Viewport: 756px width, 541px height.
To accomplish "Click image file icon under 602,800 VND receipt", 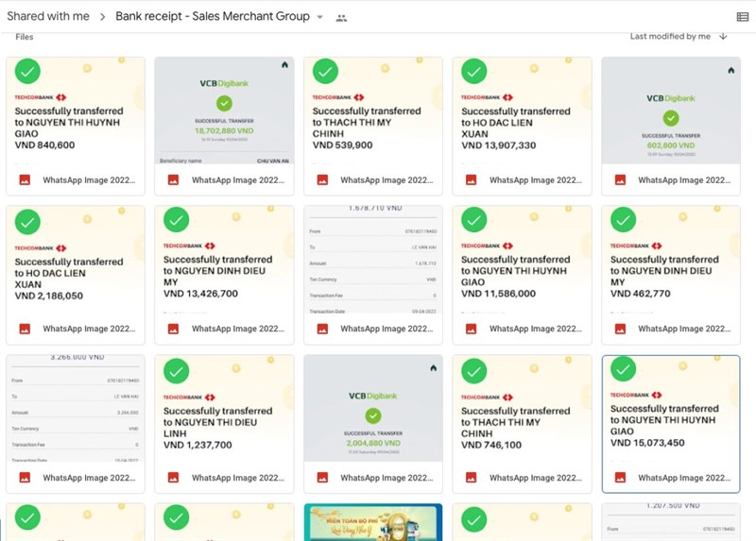I will pyautogui.click(x=620, y=180).
